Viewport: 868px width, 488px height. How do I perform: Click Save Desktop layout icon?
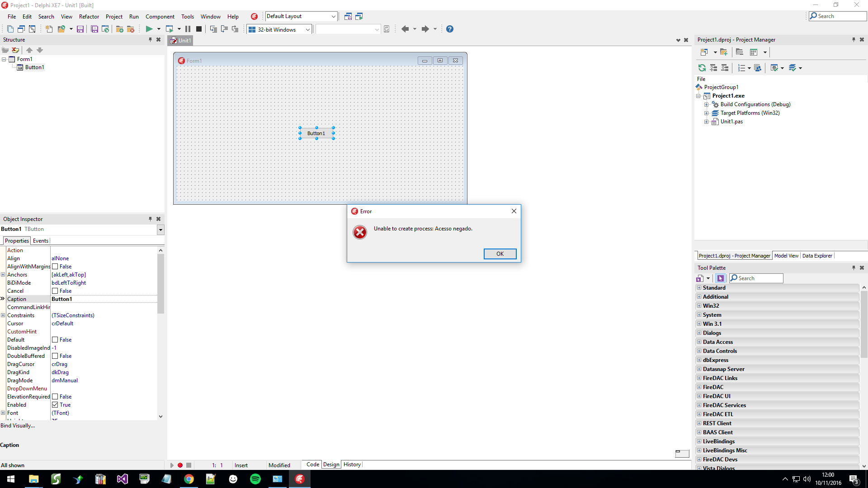click(x=348, y=16)
